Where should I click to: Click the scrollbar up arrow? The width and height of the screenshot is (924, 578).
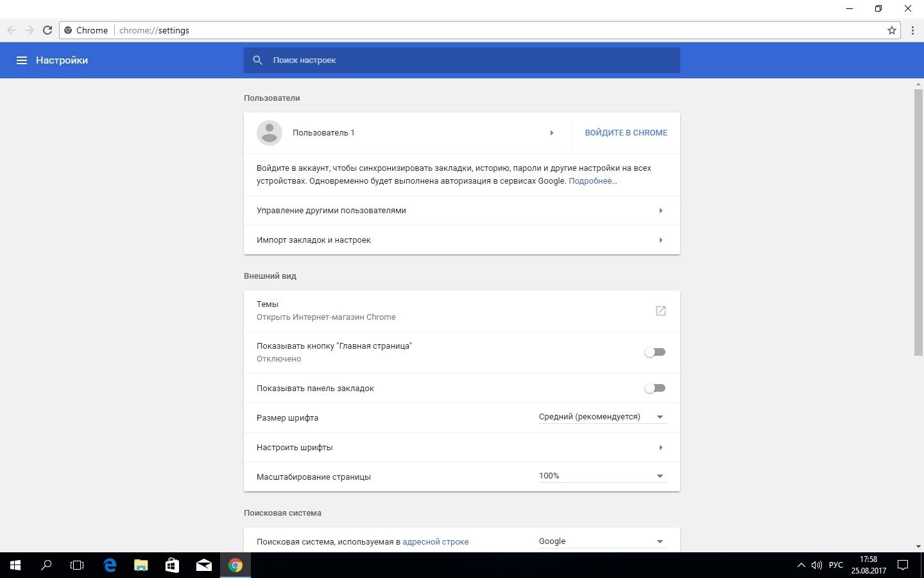918,84
